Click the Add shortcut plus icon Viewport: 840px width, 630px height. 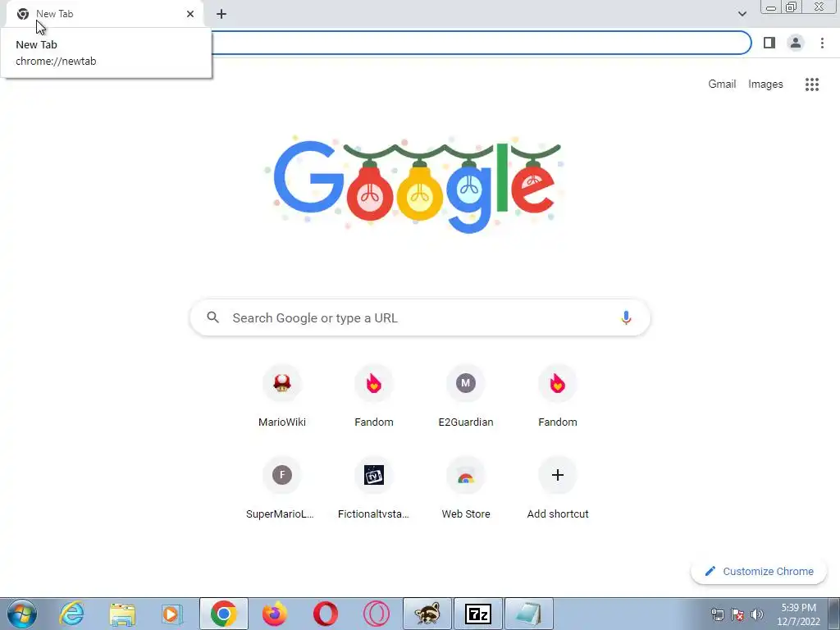tap(557, 475)
